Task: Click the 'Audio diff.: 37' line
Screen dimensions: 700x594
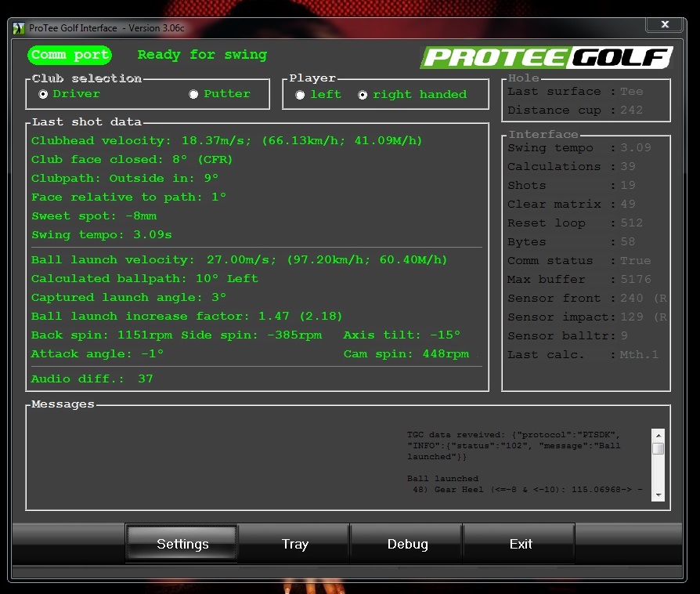Action: point(92,378)
